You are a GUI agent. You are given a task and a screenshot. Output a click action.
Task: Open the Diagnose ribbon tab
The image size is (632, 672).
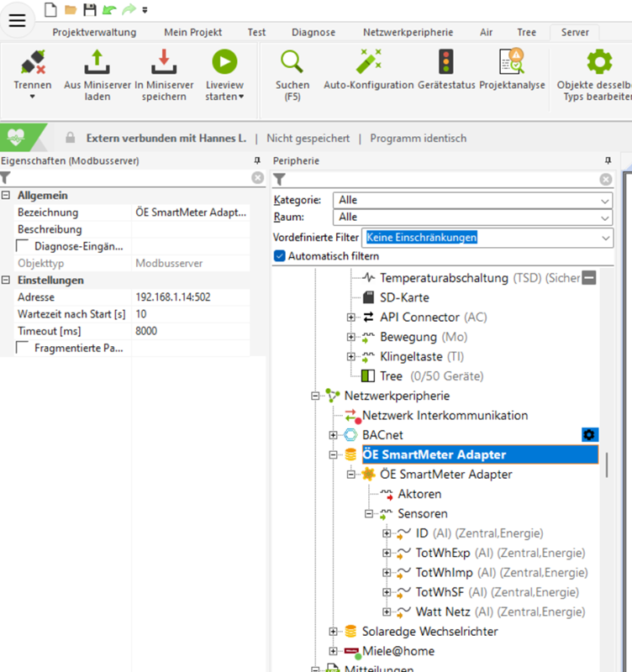[x=313, y=33]
